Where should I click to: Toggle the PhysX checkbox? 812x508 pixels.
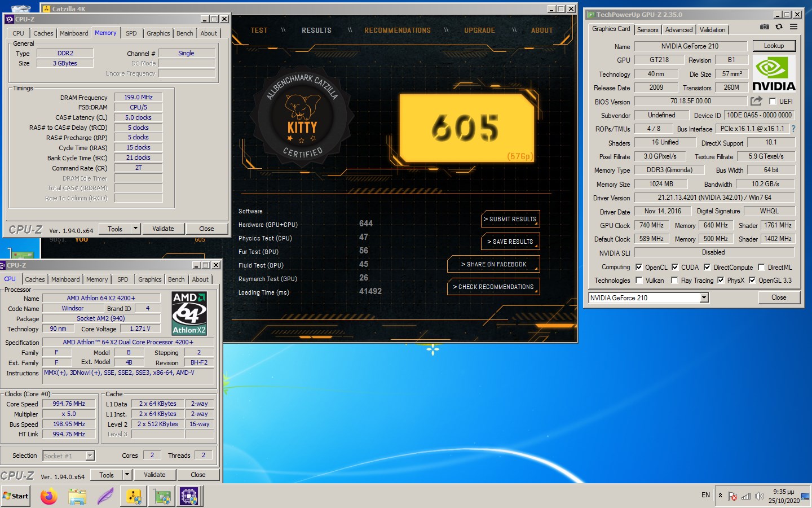coord(721,281)
